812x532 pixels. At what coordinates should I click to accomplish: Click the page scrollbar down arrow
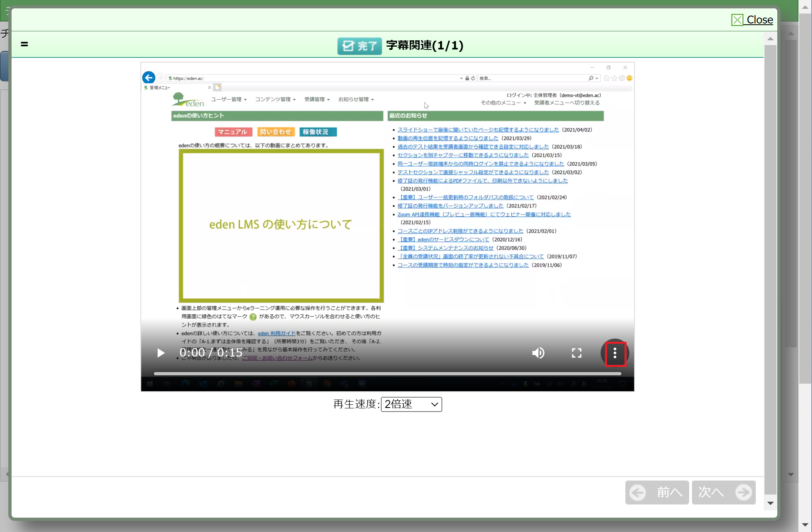tap(805, 525)
